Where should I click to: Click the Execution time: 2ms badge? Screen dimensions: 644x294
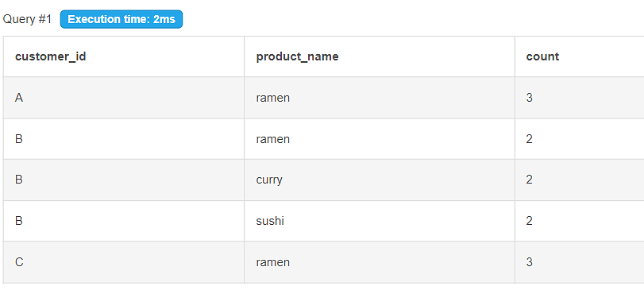click(121, 19)
